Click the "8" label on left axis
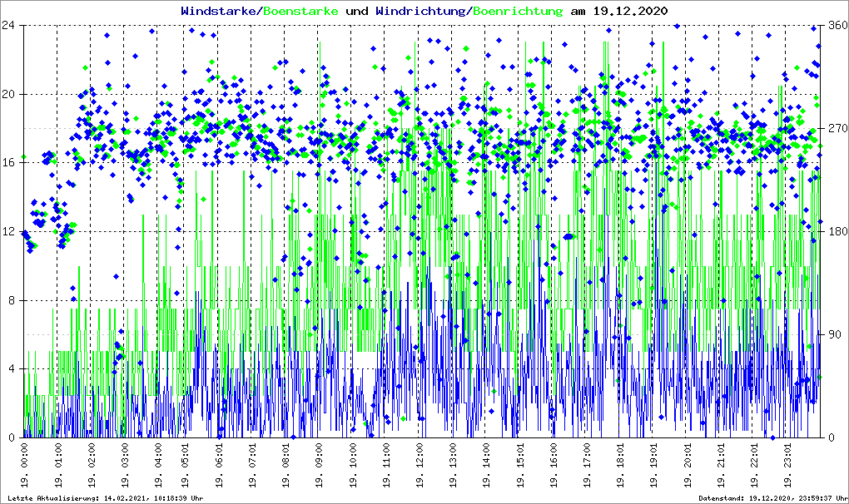 click(x=13, y=300)
